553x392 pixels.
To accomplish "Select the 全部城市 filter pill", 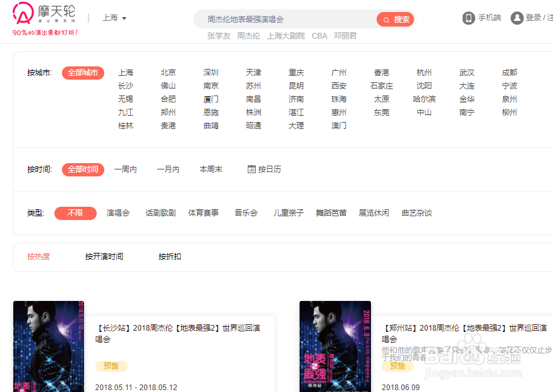I will (x=83, y=73).
